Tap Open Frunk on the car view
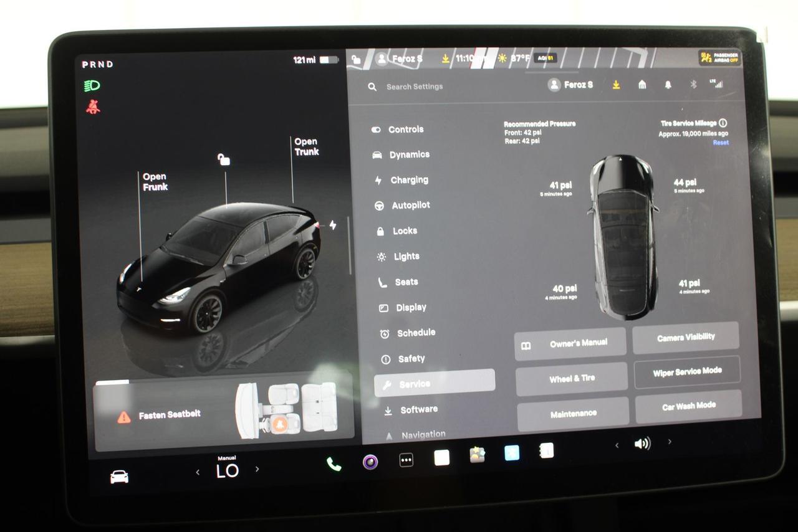The image size is (798, 532). [x=155, y=182]
